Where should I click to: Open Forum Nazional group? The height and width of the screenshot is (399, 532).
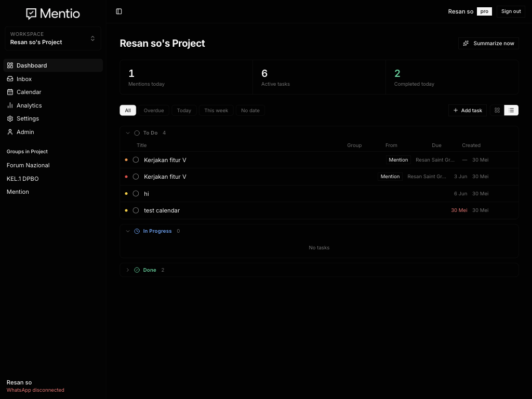point(28,165)
